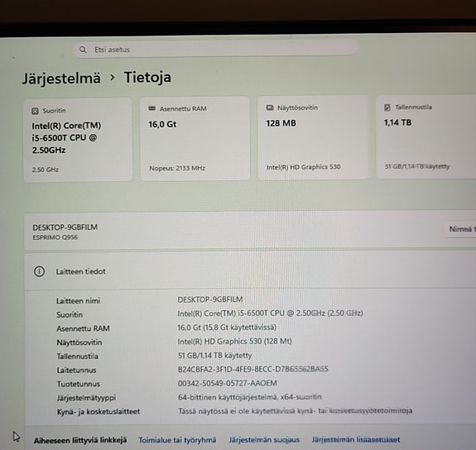476x450 pixels.
Task: Select the Suoritin value Intel Core i5-6500T
Action: (x=270, y=314)
